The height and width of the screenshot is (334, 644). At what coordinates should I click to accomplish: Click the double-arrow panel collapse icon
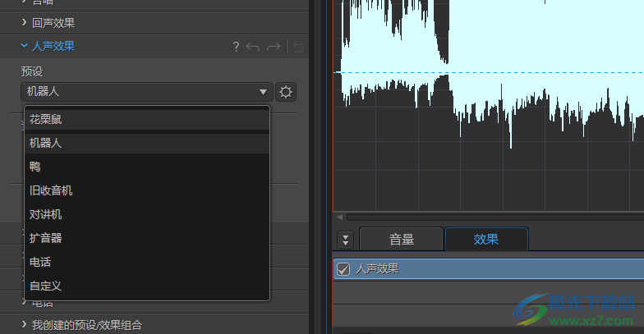pos(345,240)
